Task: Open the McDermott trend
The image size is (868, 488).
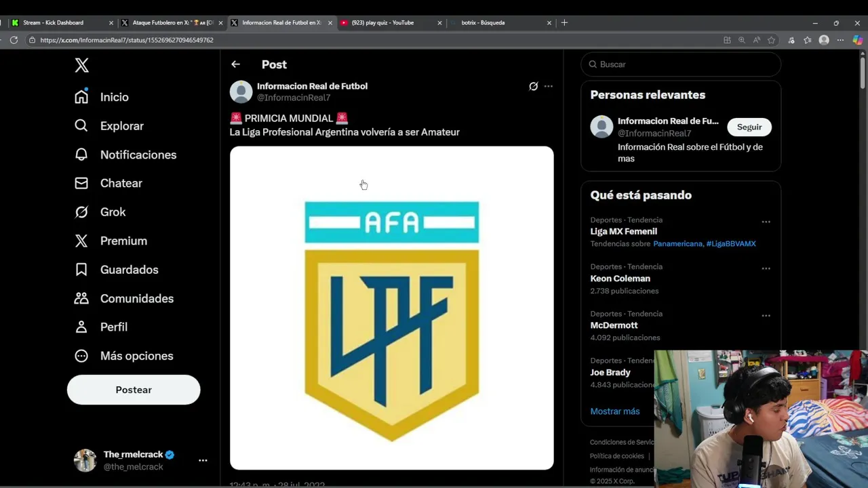Action: point(614,325)
